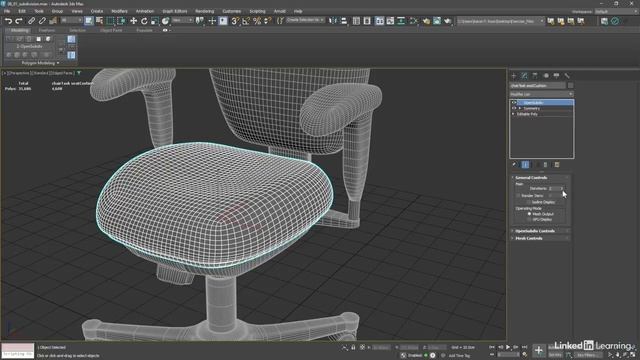Screen dimensions: 640x360
Task: Select GPU Display radio button
Action: [x=529, y=220]
